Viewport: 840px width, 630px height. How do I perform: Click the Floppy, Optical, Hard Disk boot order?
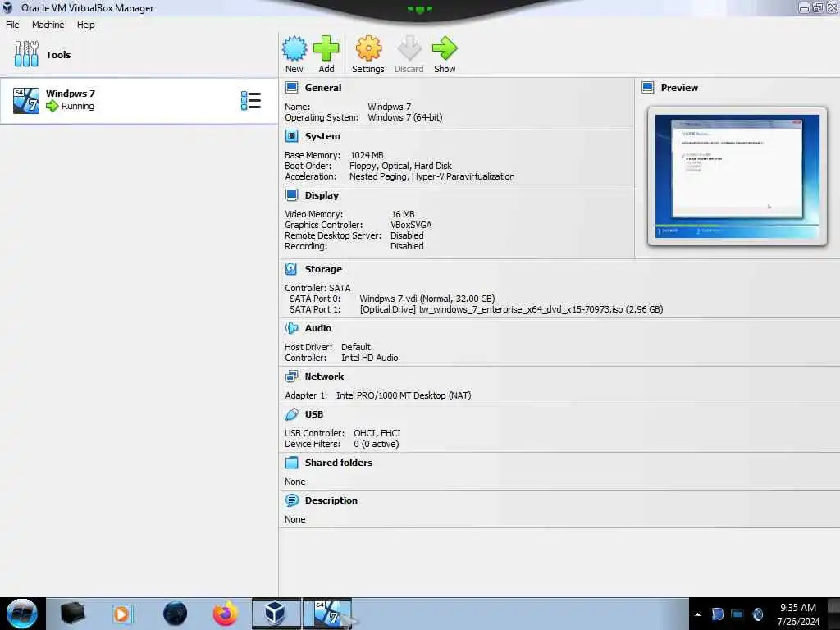(400, 166)
